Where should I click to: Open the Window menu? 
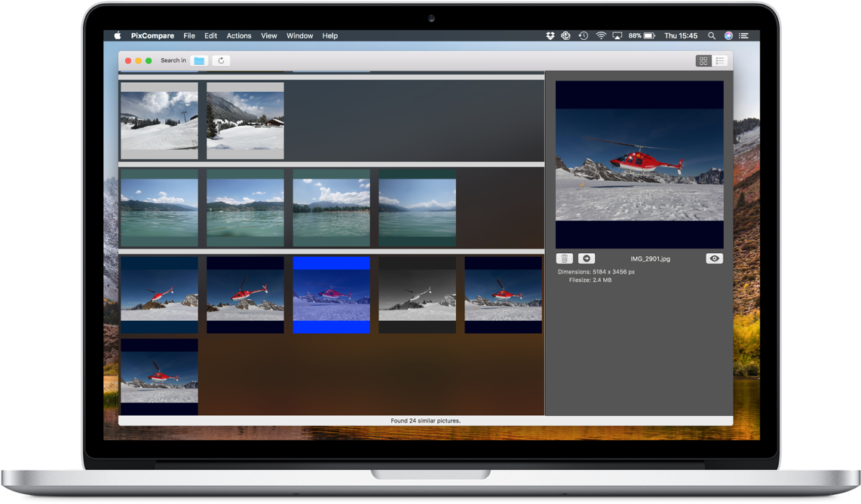pyautogui.click(x=299, y=35)
